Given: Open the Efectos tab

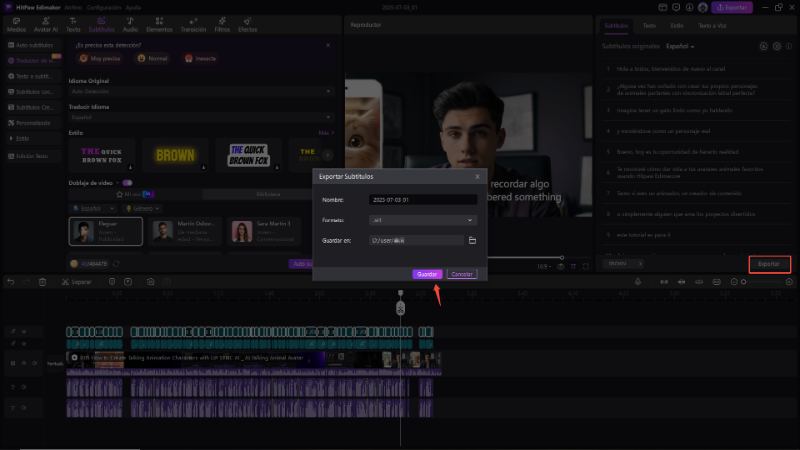Looking at the screenshot, I should click(247, 24).
